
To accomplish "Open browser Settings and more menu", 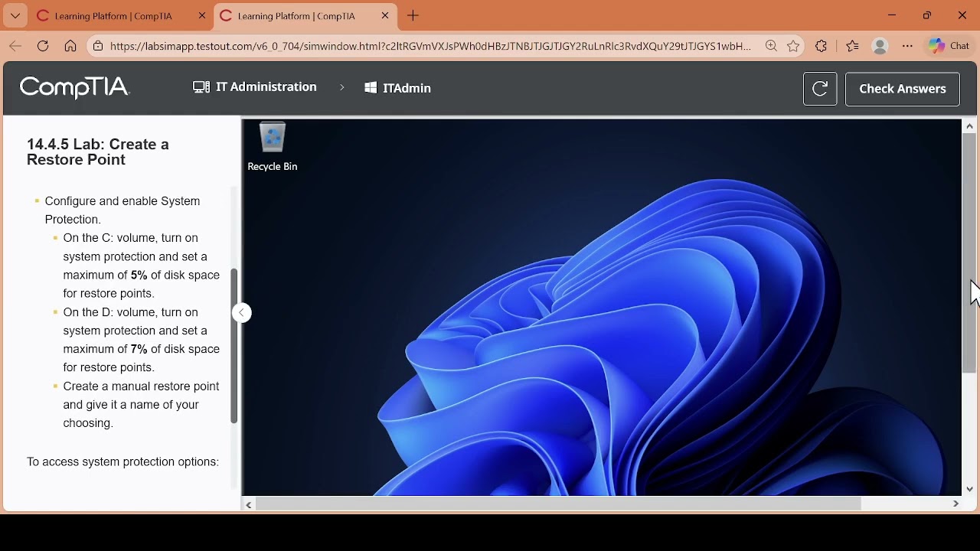I will [907, 47].
